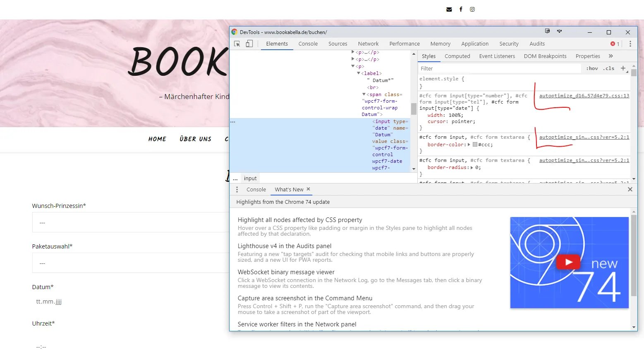The height and width of the screenshot is (350, 644).
Task: Open the stylesheet link beside border-color rule
Action: tap(584, 137)
